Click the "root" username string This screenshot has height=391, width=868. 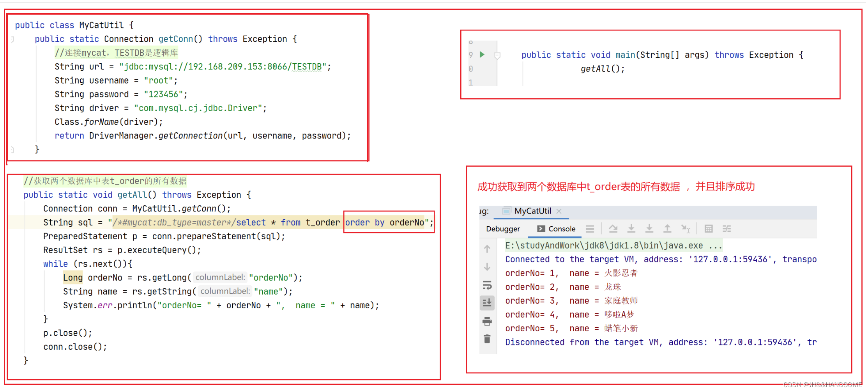point(158,81)
